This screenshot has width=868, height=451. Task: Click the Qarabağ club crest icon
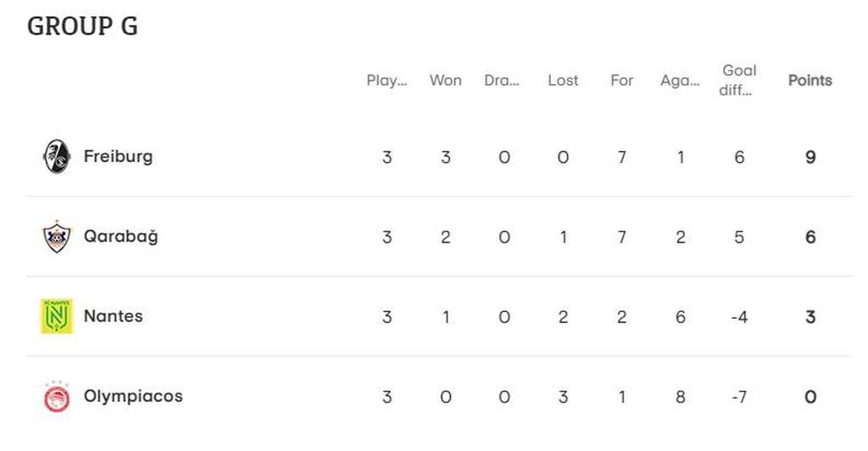(57, 237)
